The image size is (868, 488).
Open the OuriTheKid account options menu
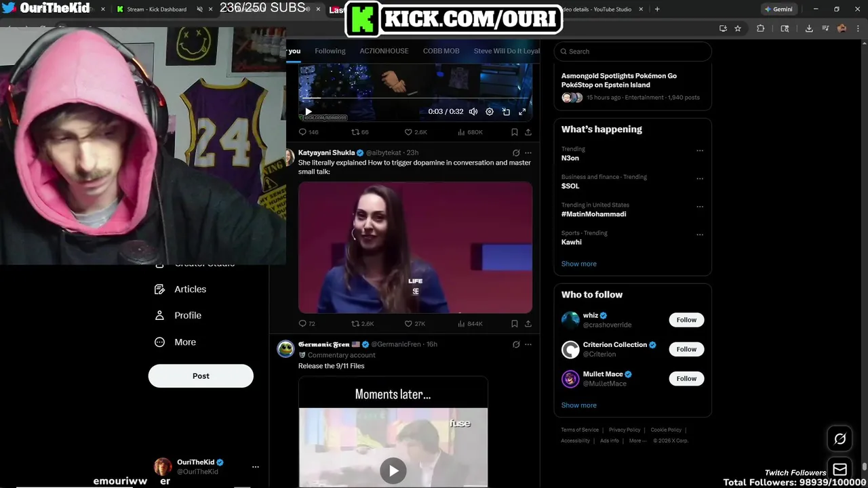click(x=256, y=467)
